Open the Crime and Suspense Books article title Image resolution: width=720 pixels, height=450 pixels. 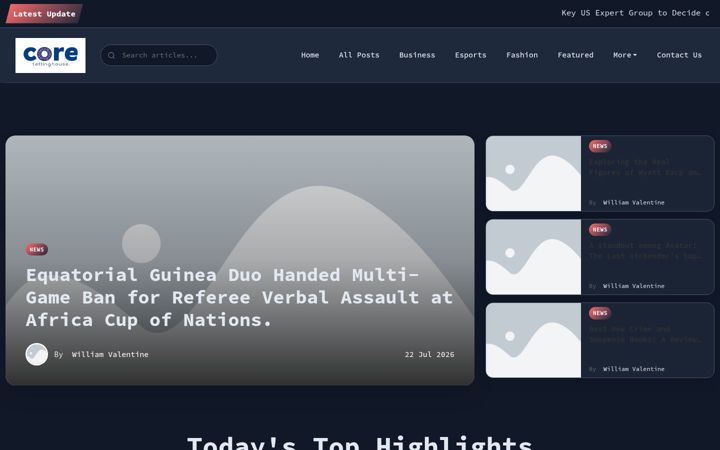click(646, 334)
